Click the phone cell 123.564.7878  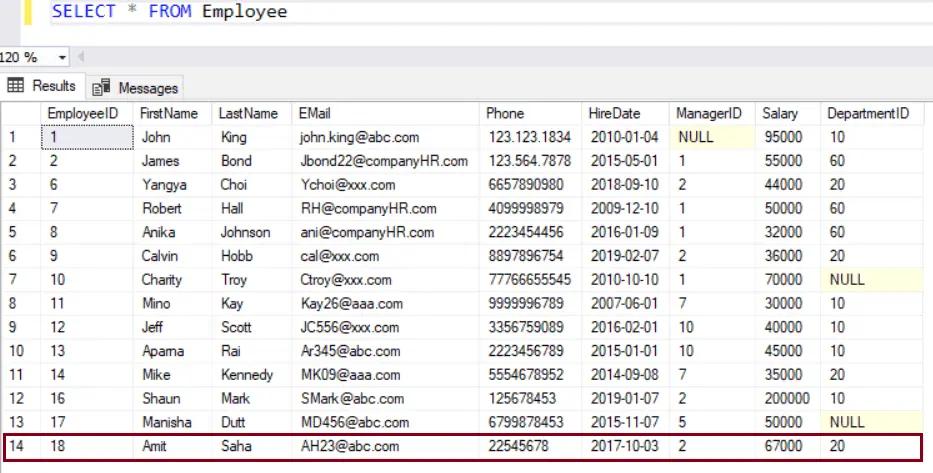(530, 161)
